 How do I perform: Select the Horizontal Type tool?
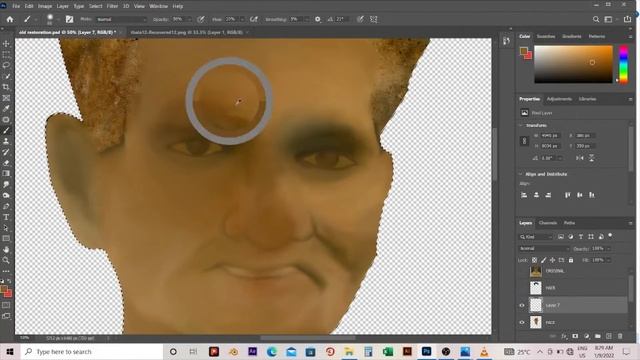pyautogui.click(x=6, y=217)
